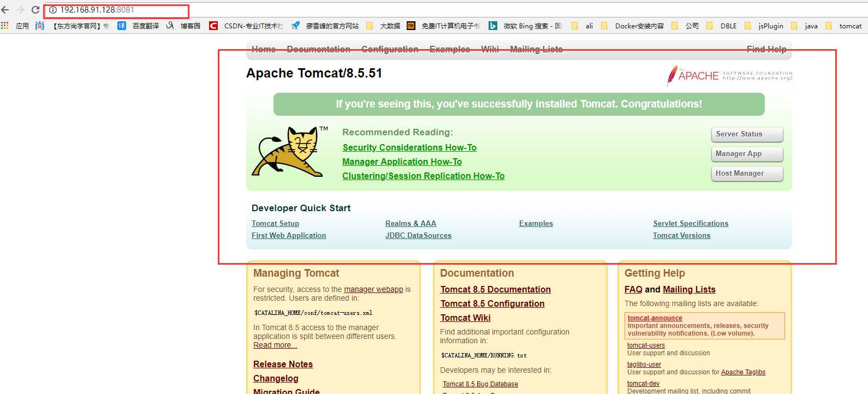Open the 博客园 bookmark
The height and width of the screenshot is (394, 868).
pyautogui.click(x=183, y=26)
